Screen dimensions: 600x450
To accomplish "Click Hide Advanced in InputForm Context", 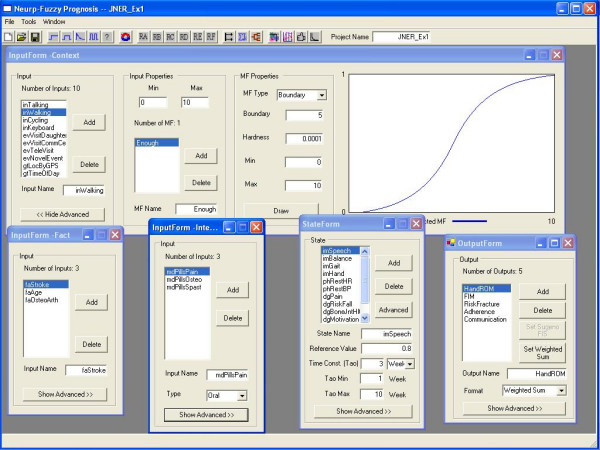I will [62, 214].
